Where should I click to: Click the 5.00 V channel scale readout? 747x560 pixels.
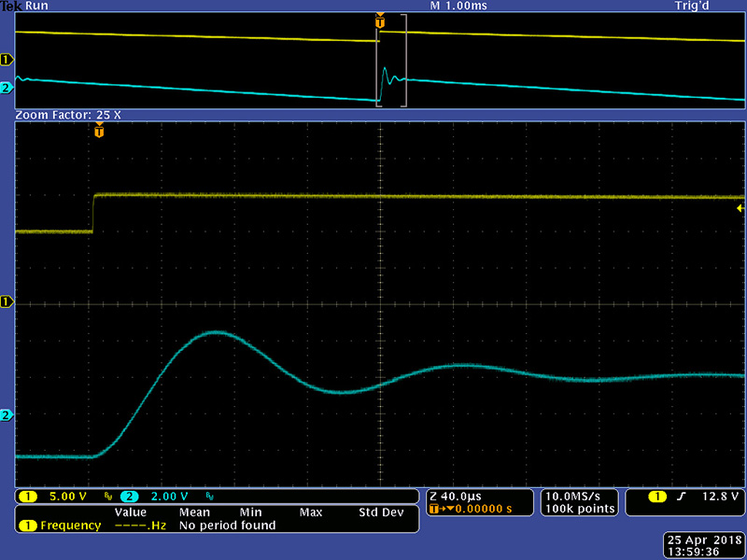(67, 497)
